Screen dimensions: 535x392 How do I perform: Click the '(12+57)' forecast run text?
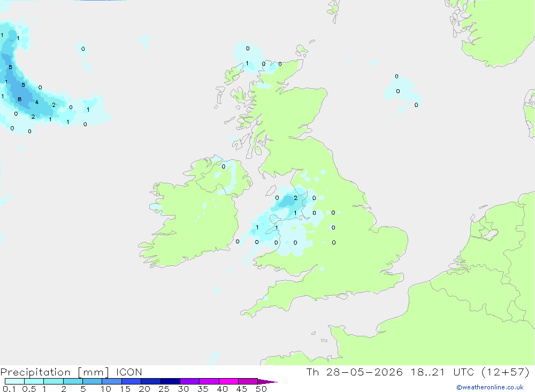[506, 372]
